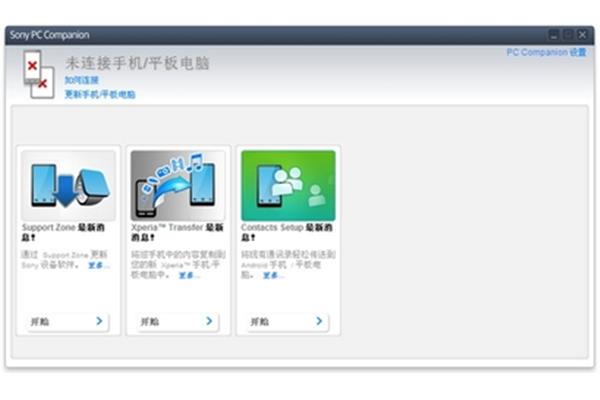Start Support Zone with its 开始 button

point(68,322)
